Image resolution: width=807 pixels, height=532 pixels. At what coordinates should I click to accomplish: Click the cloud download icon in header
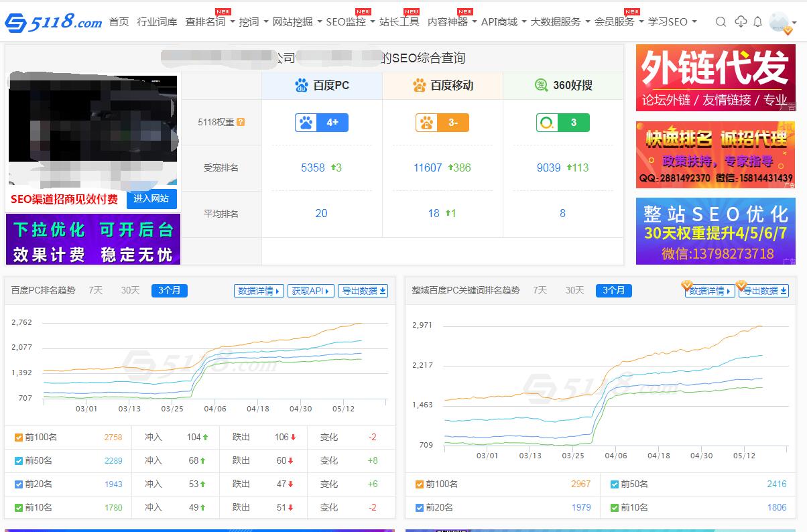point(741,22)
